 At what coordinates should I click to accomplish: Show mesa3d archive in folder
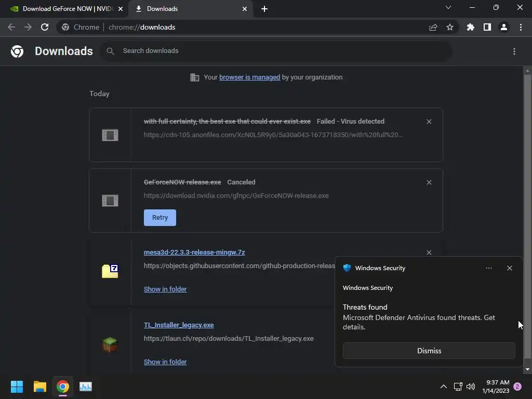point(165,289)
